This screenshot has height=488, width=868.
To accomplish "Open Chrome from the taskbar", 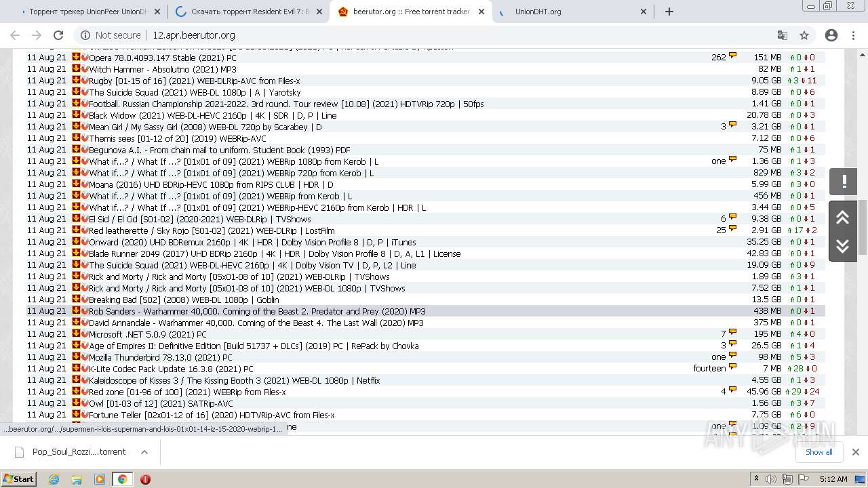I will point(122,479).
